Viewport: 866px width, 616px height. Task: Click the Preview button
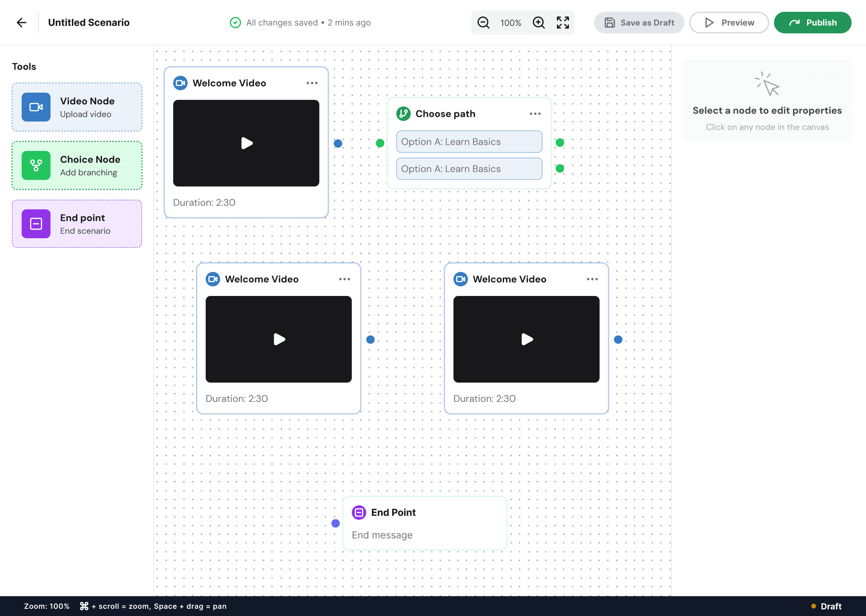tap(729, 22)
